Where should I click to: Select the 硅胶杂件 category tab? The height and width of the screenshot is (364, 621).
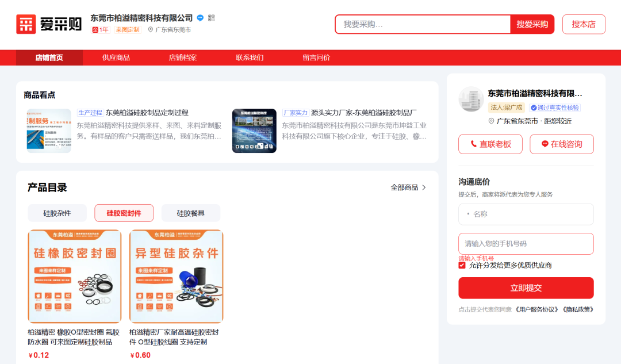point(57,213)
